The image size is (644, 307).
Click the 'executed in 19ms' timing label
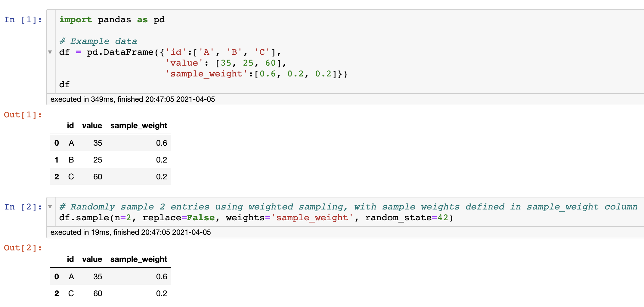click(x=130, y=232)
